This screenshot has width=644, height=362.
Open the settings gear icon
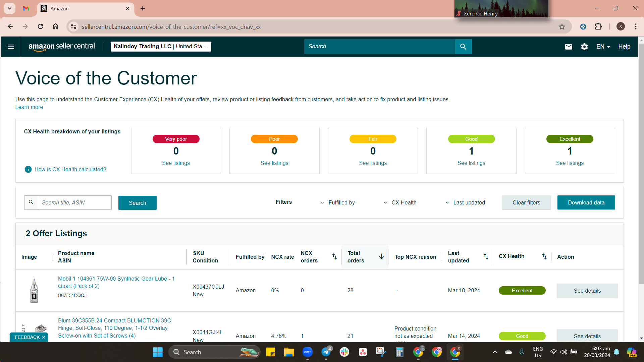pos(584,47)
